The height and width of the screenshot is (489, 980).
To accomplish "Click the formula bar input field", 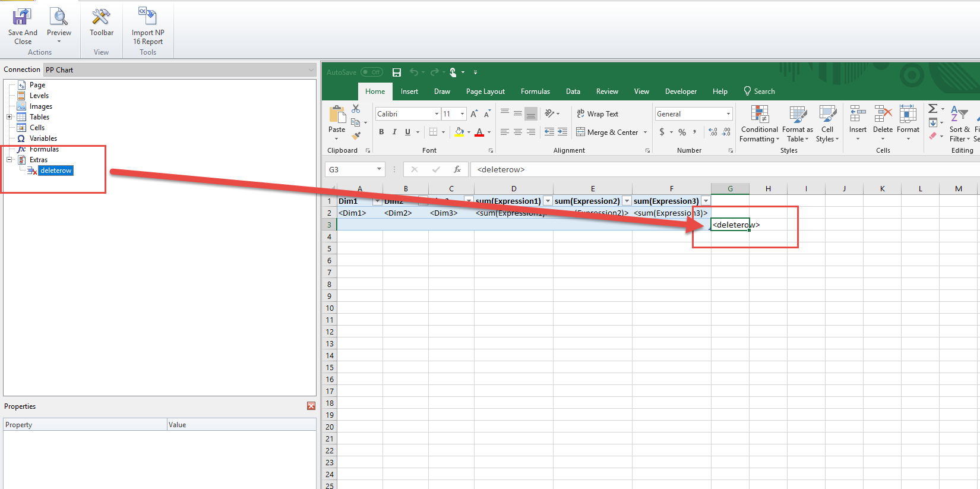I will 725,169.
